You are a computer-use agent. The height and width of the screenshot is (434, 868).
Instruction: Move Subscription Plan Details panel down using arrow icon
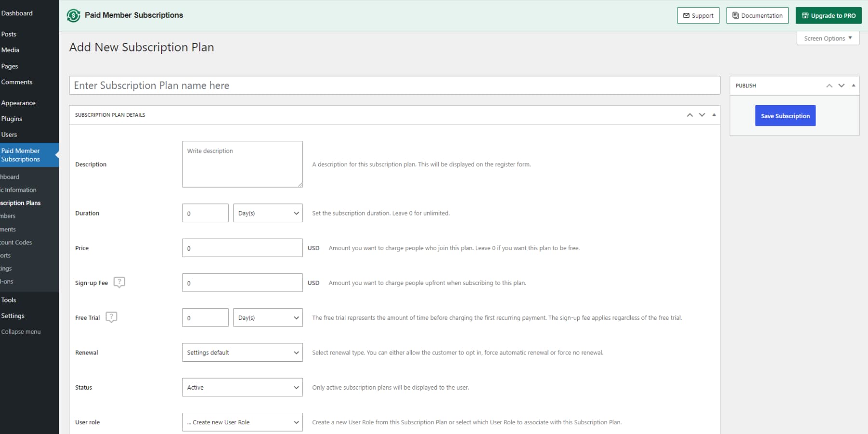click(x=702, y=115)
